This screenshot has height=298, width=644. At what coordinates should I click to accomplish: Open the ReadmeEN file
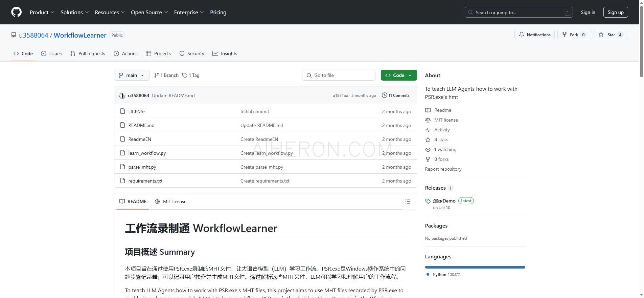pos(140,139)
